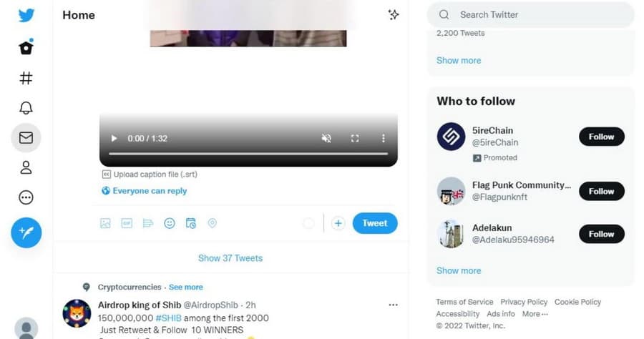Open the Notifications bell
Screen dimensions: 644x339
26,108
